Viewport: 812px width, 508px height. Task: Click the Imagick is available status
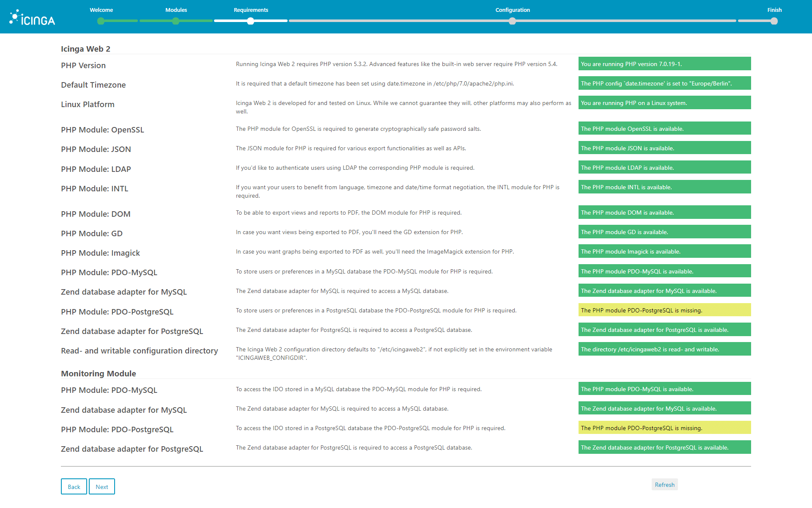(664, 251)
